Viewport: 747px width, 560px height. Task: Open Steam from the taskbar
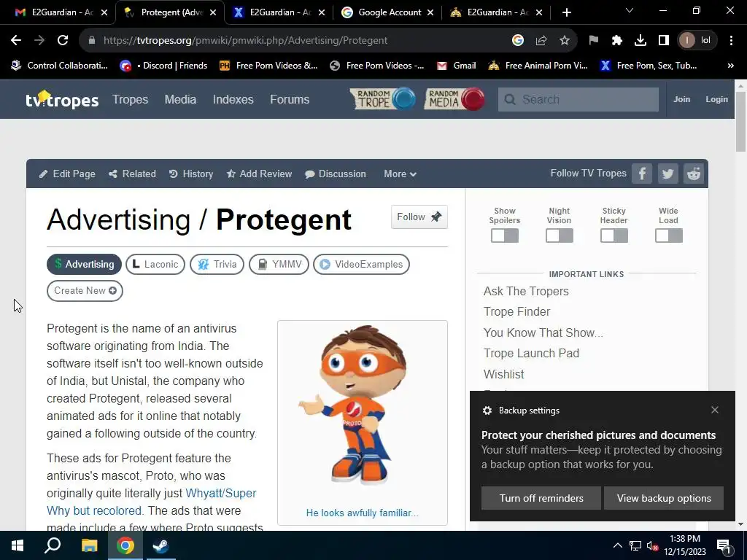point(160,545)
